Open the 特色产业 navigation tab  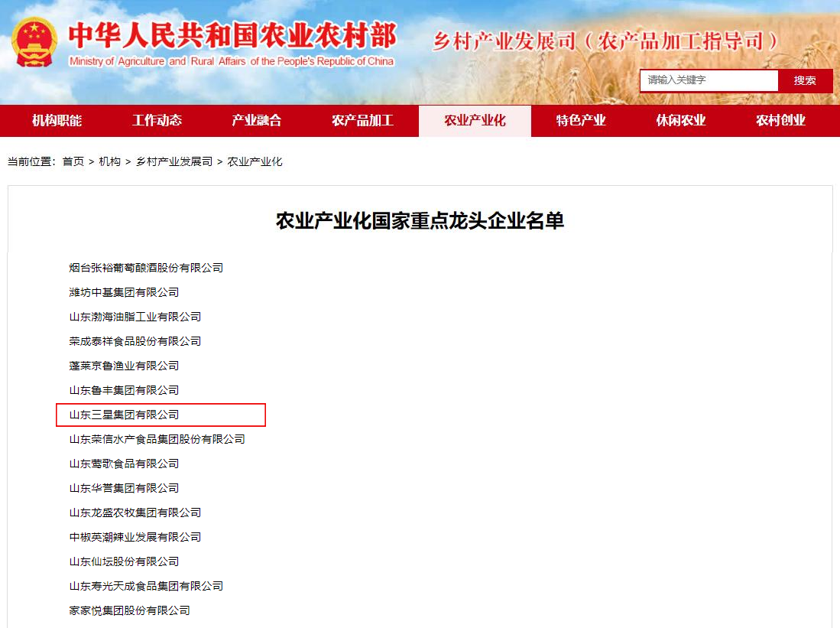pyautogui.click(x=581, y=121)
